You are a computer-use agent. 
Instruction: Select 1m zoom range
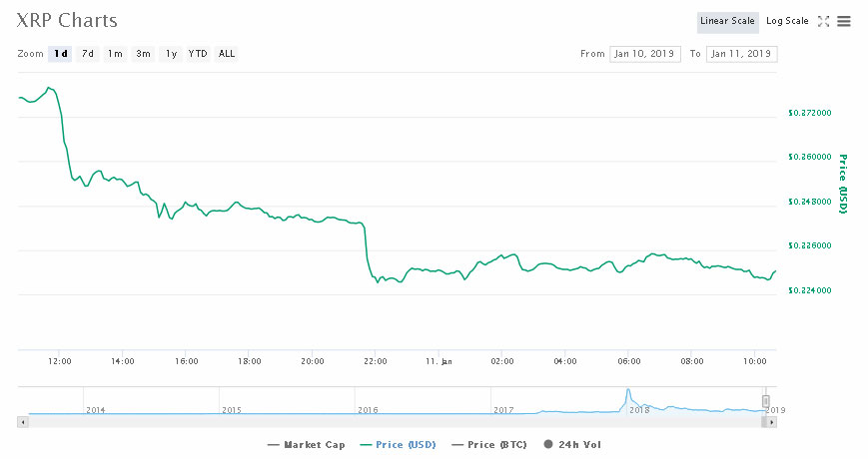(115, 54)
